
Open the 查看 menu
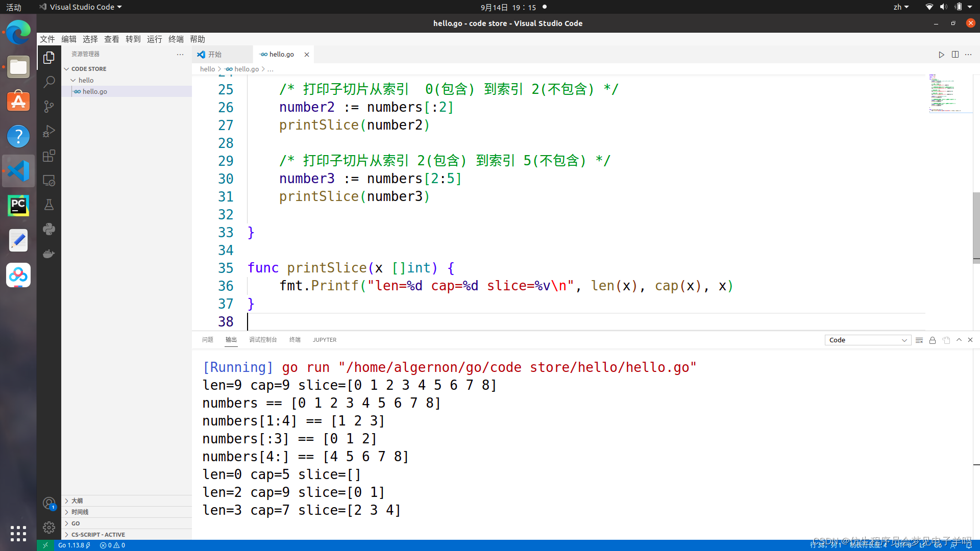click(112, 39)
